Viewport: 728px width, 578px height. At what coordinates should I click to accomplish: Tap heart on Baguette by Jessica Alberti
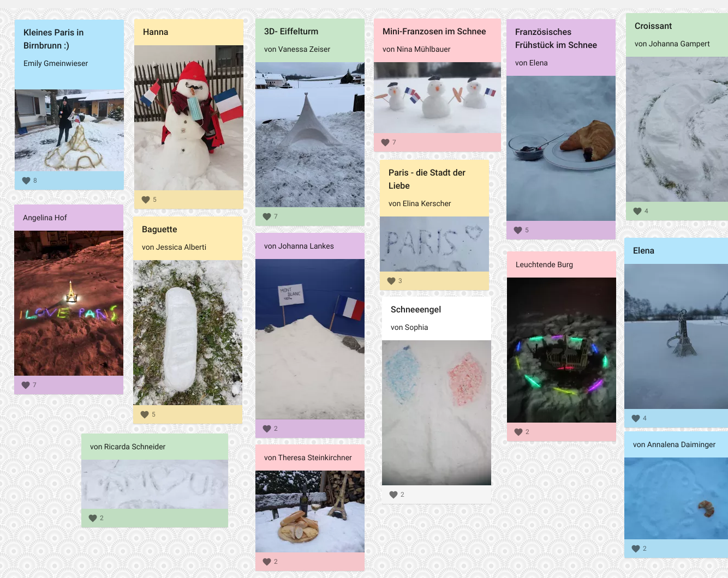[x=145, y=414]
